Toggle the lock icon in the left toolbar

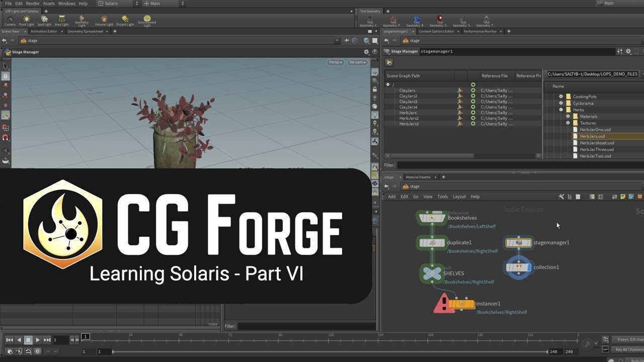click(6, 76)
